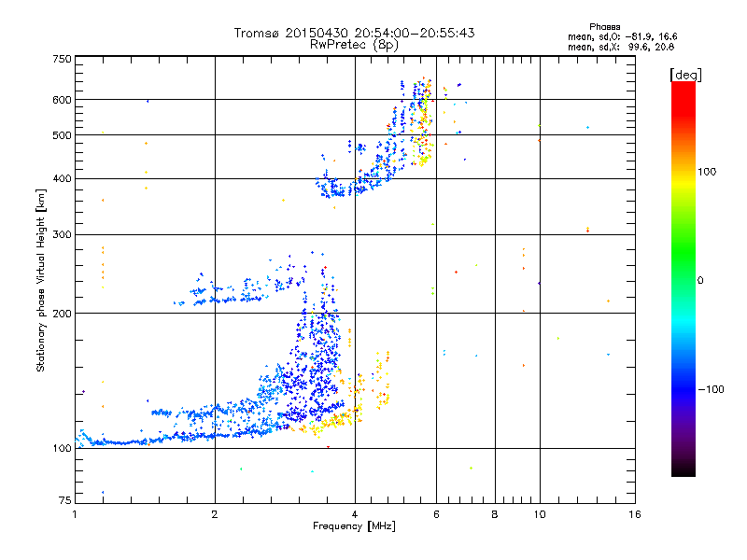747x560 pixels.
Task: Select the 'RwPretec (8p)' subtitle text
Action: click(354, 44)
